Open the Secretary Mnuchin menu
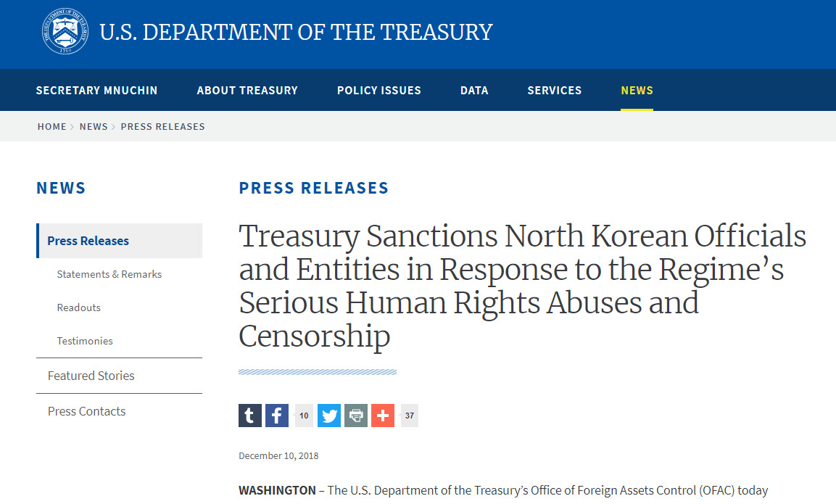The image size is (836, 504). (x=96, y=90)
